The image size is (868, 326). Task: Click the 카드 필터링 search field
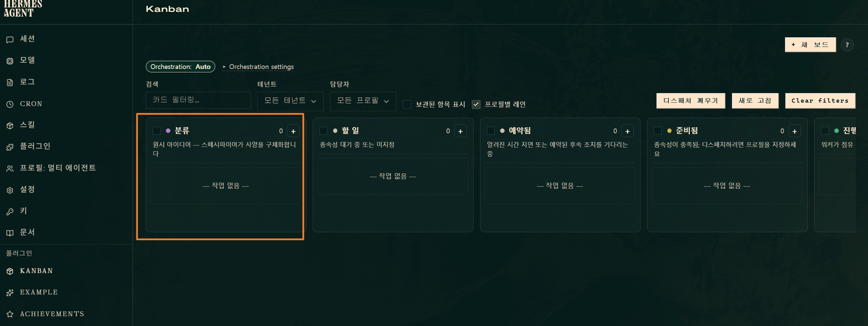[198, 100]
